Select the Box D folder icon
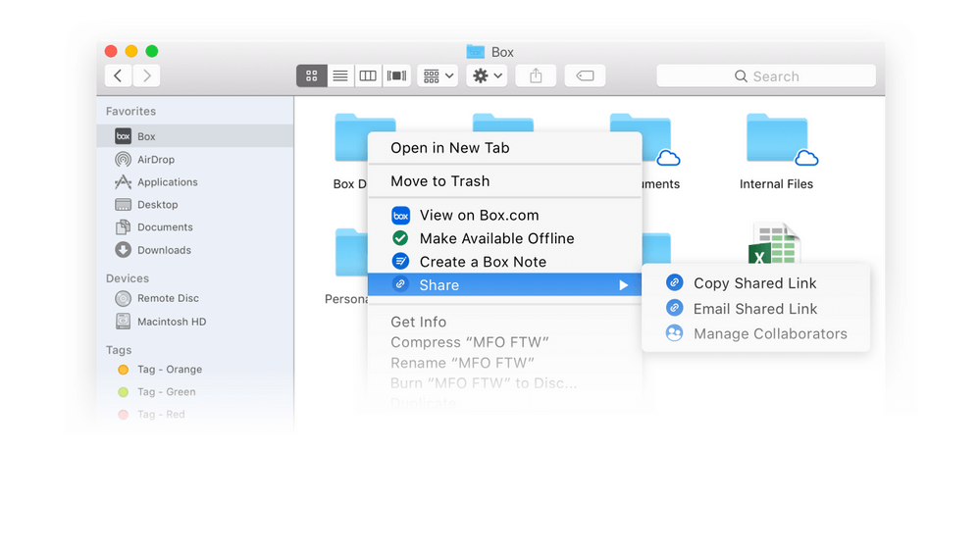This screenshot has height=551, width=980. coord(351,137)
